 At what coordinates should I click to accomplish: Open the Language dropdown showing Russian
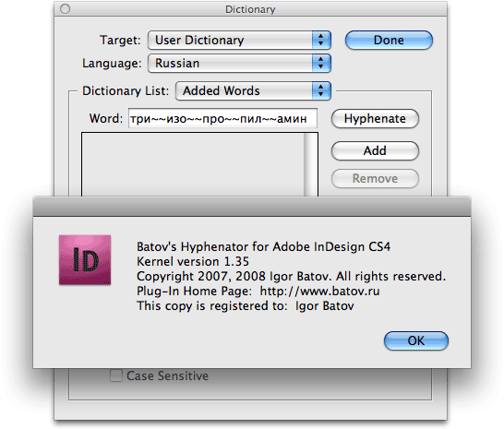239,64
